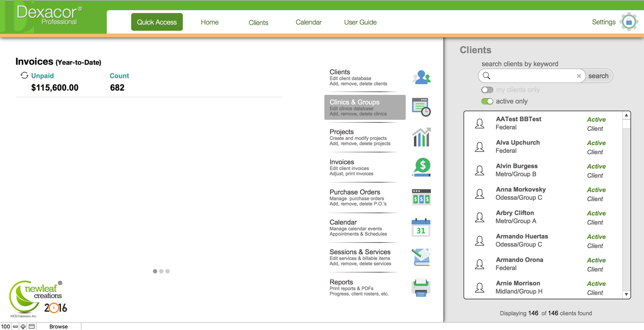This screenshot has height=330, width=644.
Task: Click the person icon for Anna Morkovsky
Action: tap(479, 194)
